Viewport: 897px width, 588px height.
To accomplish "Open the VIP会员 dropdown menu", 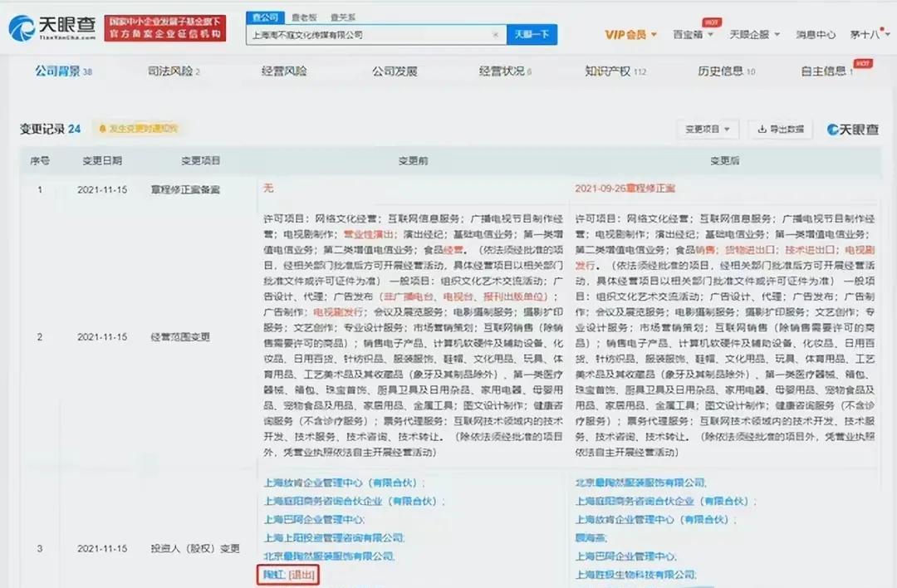I will [630, 35].
